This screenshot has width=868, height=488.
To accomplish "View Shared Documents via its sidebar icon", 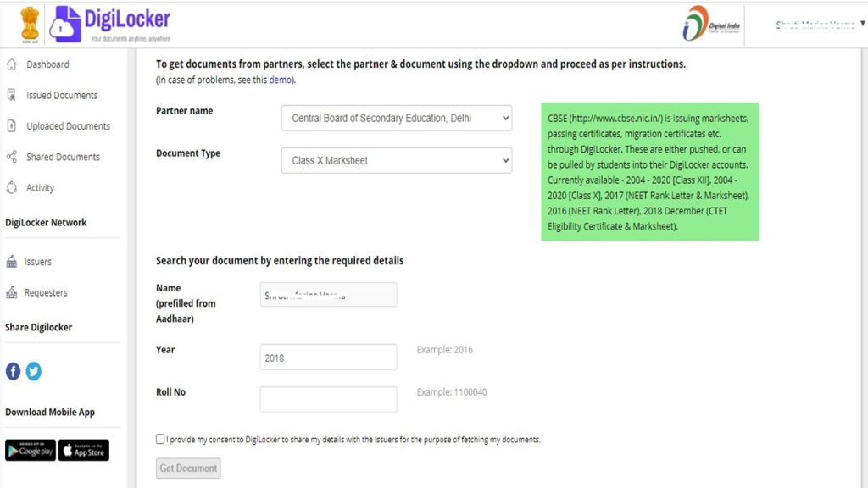I will pyautogui.click(x=65, y=157).
